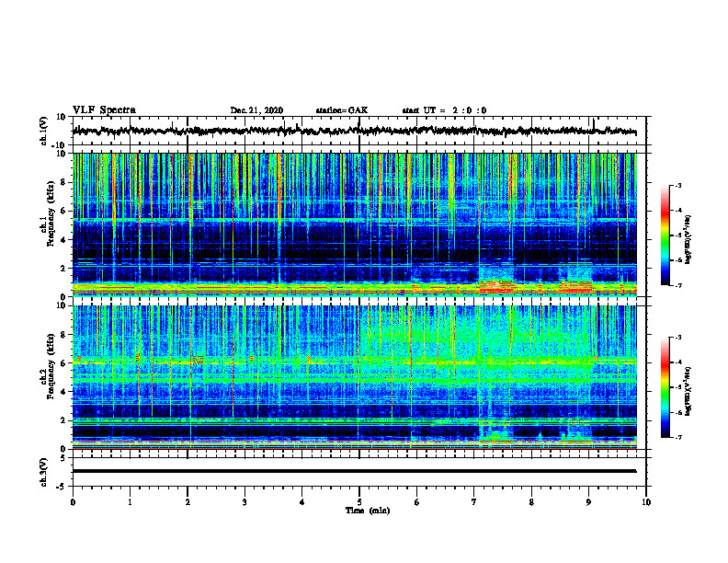Click the red low-frequency burst after minute 7 in ch.1 spectrogram
Screen dimensions: 728x563
(495, 288)
